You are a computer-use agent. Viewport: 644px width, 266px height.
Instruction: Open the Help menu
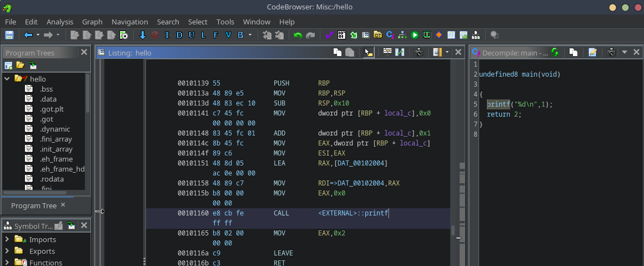(x=287, y=22)
